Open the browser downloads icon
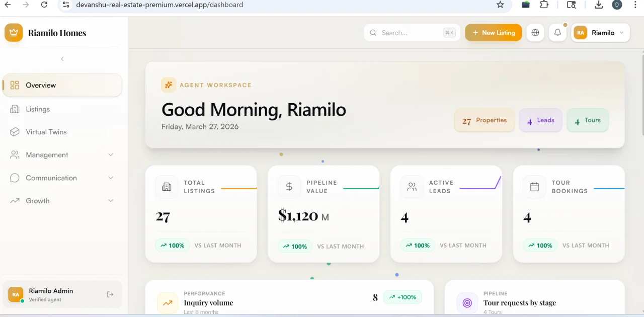644x317 pixels. click(x=599, y=5)
